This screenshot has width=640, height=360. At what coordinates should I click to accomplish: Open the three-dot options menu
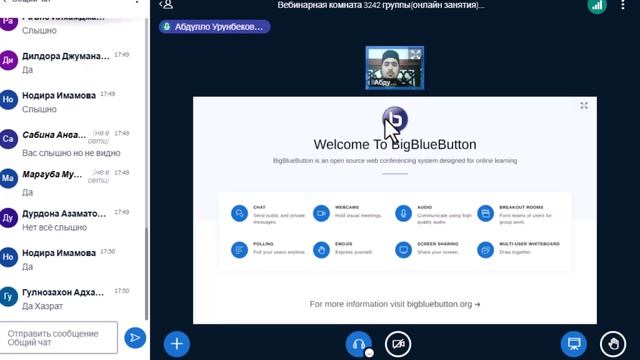pos(623,5)
